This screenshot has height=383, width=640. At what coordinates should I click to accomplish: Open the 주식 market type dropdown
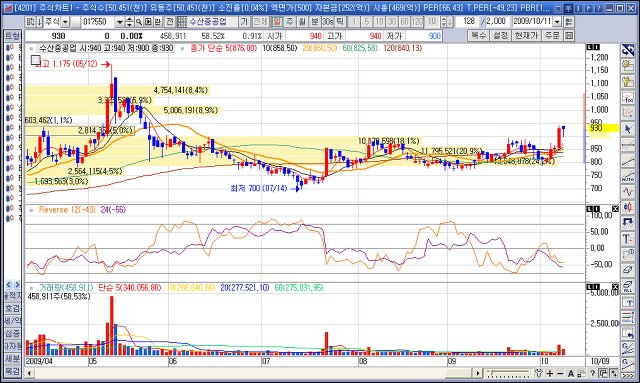point(65,22)
